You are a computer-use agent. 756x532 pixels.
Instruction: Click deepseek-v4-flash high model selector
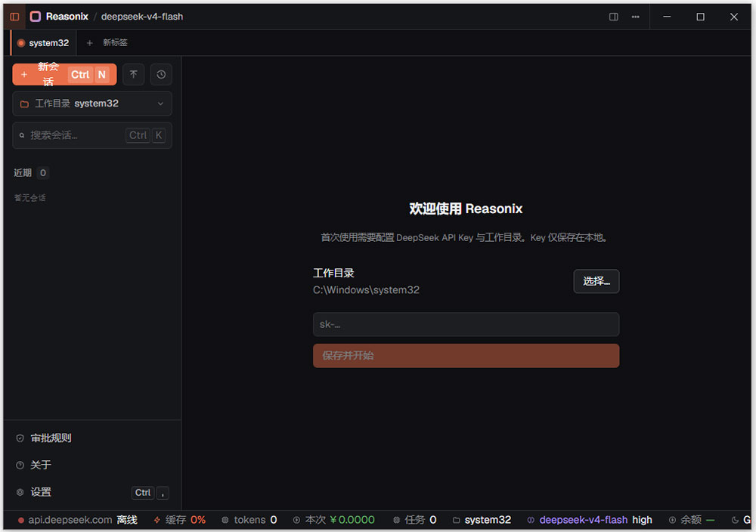pyautogui.click(x=590, y=520)
